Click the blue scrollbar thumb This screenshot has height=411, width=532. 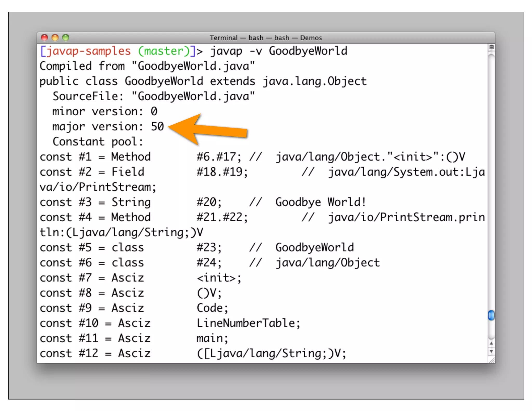coord(491,315)
